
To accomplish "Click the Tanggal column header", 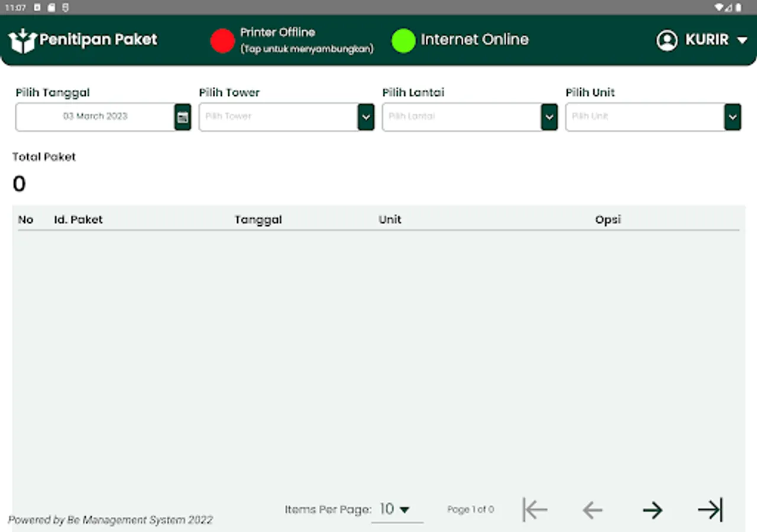I will [258, 219].
